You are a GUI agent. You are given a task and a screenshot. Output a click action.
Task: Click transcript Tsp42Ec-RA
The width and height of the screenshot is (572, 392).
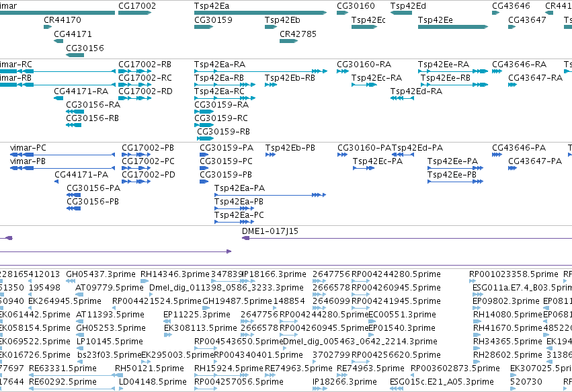click(x=376, y=78)
